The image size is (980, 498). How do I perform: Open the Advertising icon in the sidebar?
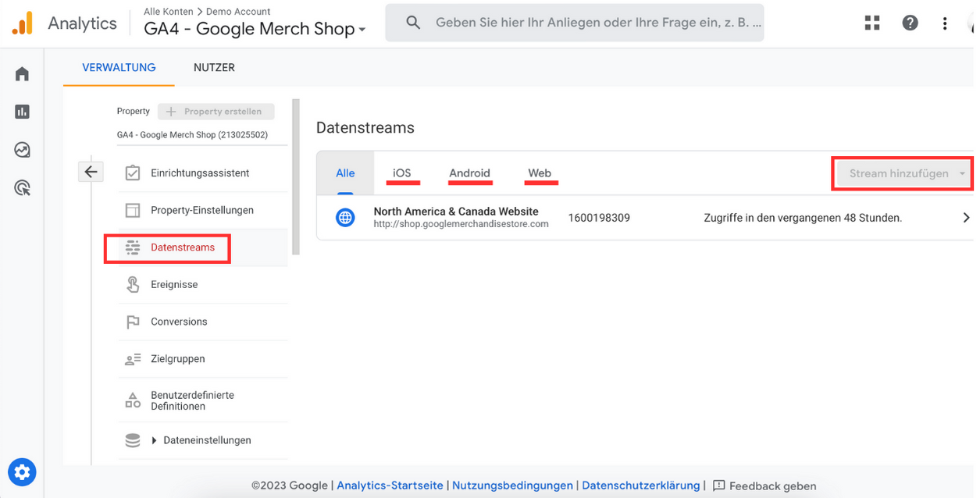[22, 187]
